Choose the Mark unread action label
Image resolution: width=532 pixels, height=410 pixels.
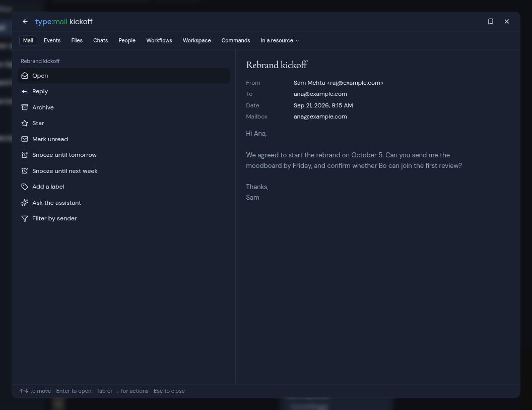click(x=50, y=139)
